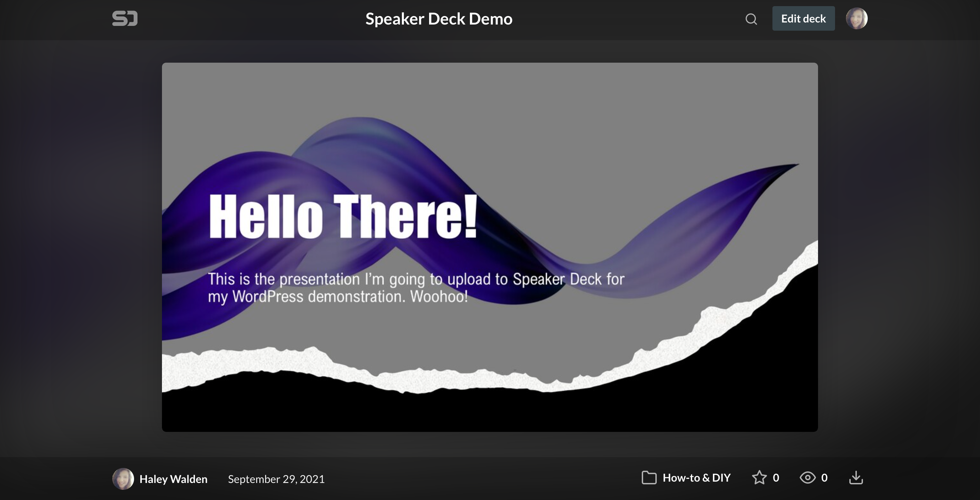Open Haley Walden's profile name link
This screenshot has height=500, width=980.
point(174,479)
